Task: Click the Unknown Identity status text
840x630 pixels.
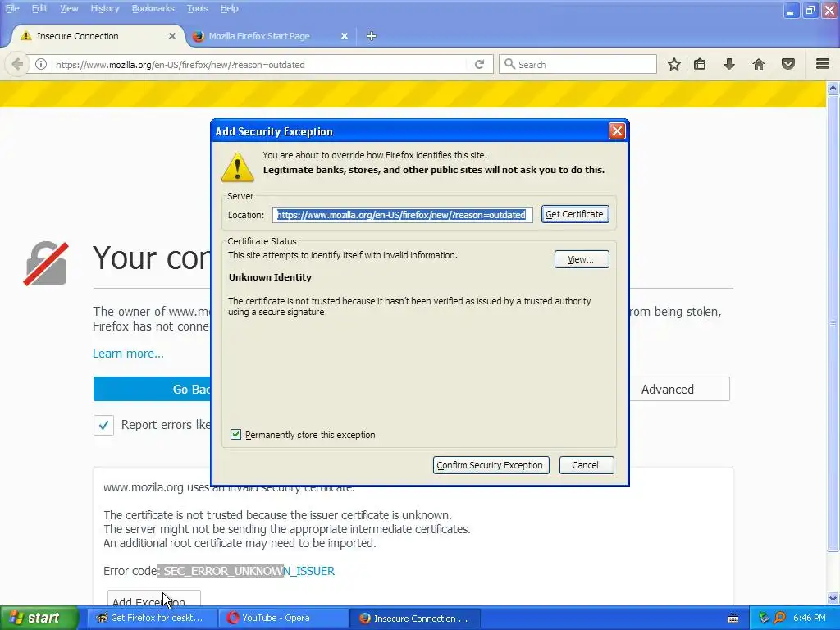Action: tap(270, 277)
